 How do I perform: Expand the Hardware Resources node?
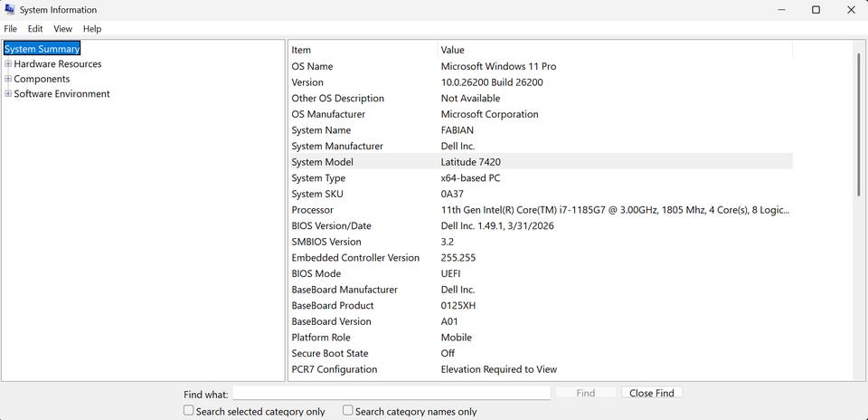pos(8,63)
